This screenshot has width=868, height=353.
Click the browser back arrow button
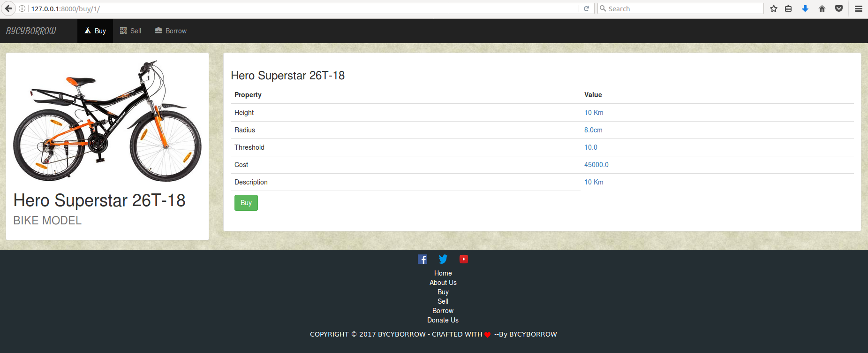(8, 8)
